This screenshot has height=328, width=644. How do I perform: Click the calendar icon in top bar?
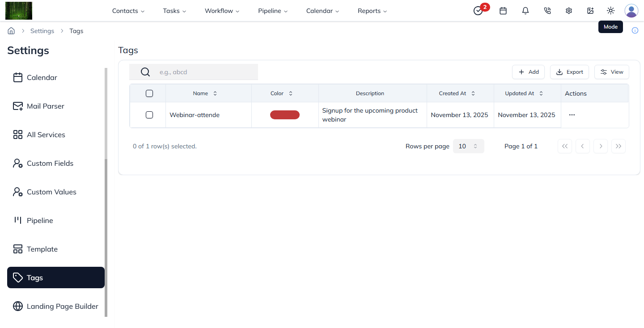tap(503, 11)
